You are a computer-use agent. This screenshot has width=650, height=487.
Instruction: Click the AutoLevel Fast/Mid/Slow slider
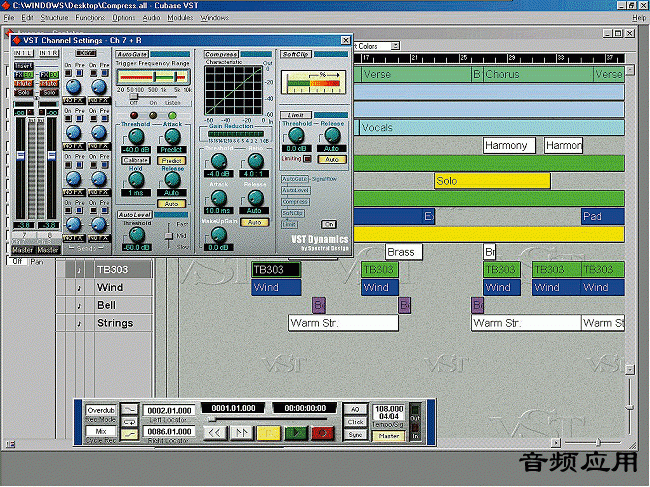[168, 235]
